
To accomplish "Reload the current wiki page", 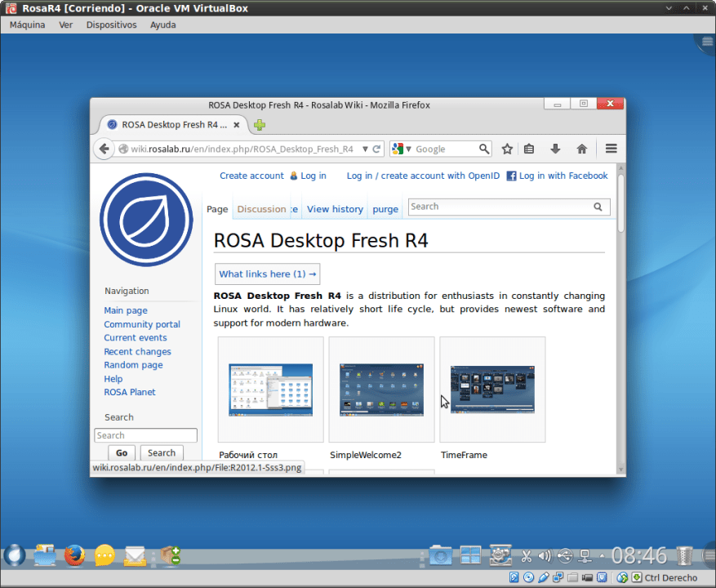I will 375,149.
